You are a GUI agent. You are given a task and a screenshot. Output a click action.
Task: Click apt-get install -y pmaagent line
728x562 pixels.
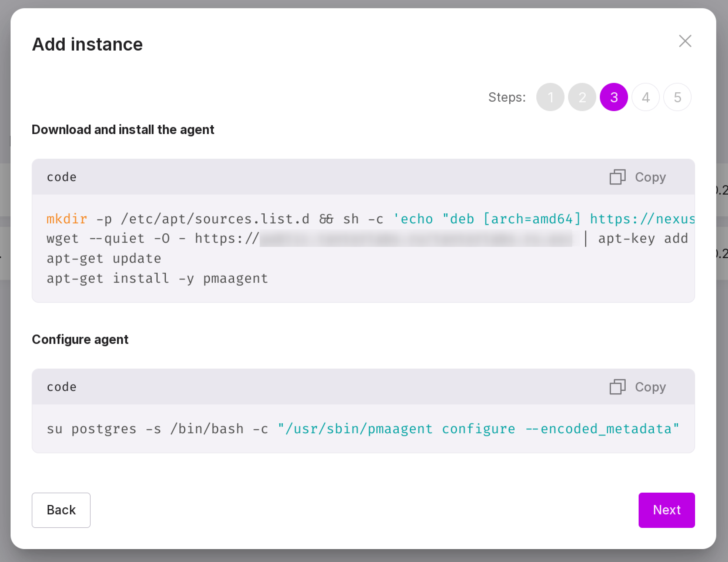(x=157, y=278)
